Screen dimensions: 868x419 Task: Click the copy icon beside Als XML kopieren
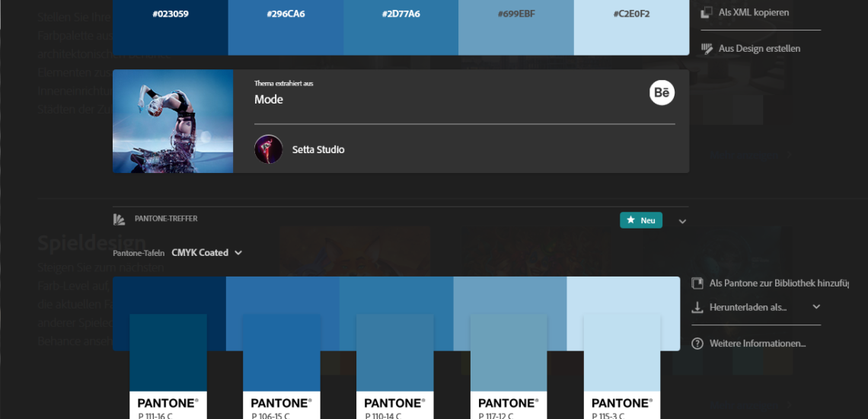pos(706,12)
